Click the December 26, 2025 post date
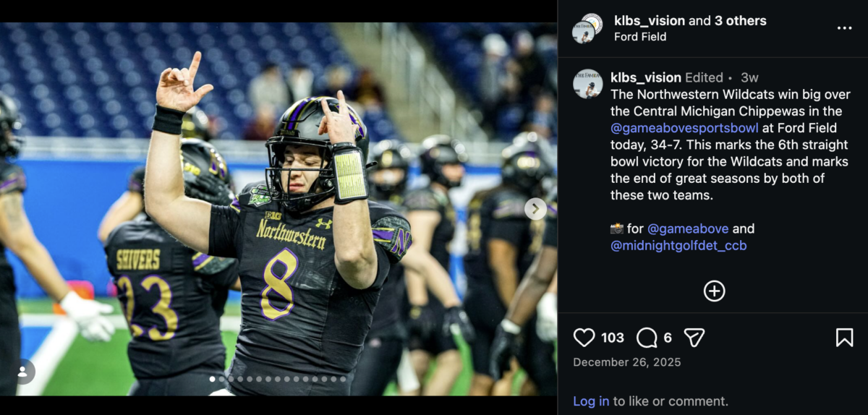The width and height of the screenshot is (868, 415). tap(626, 362)
